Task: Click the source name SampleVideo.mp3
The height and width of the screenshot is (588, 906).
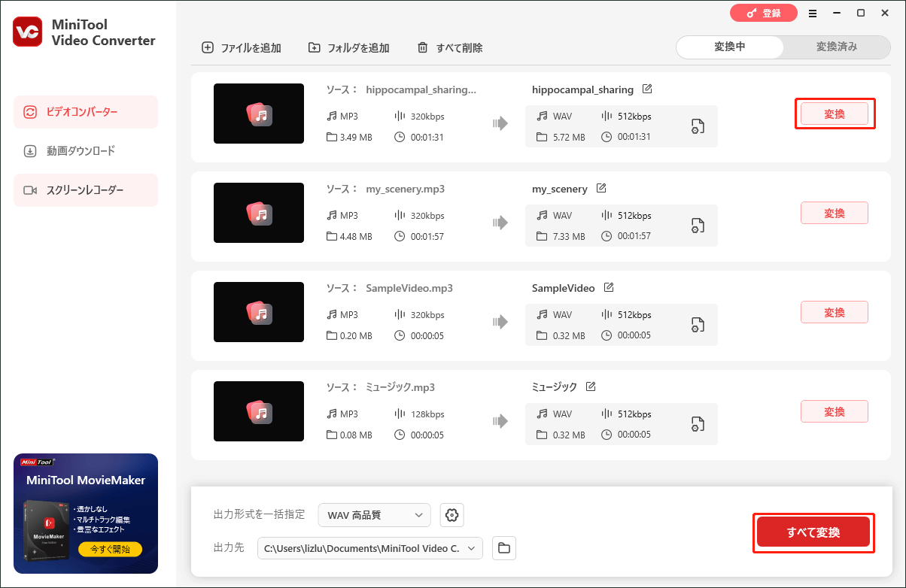Action: pyautogui.click(x=409, y=288)
